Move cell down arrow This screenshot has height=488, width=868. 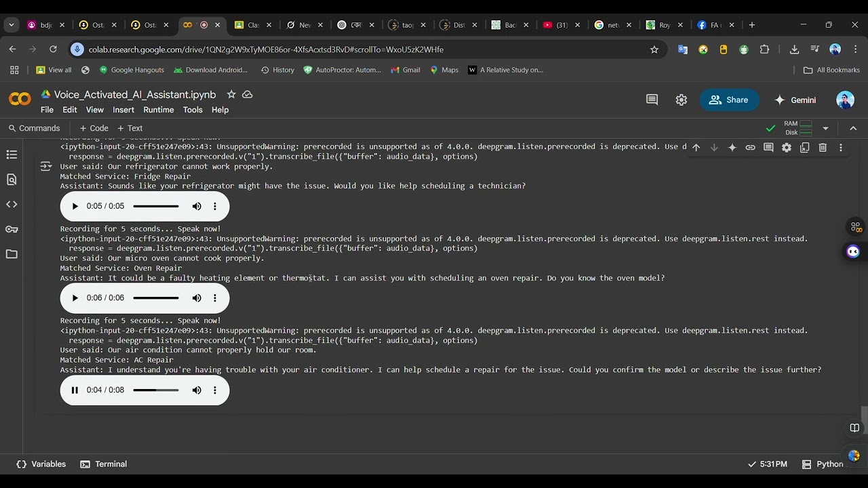pos(714,147)
